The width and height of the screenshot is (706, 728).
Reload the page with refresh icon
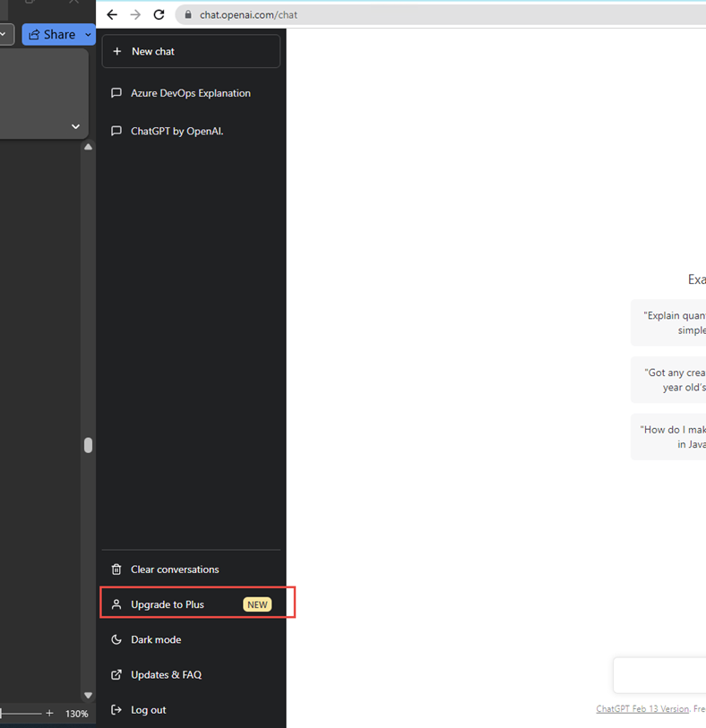click(159, 15)
